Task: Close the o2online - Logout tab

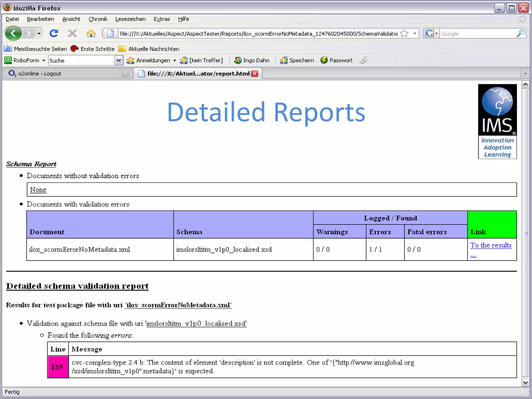Action: pyautogui.click(x=125, y=74)
